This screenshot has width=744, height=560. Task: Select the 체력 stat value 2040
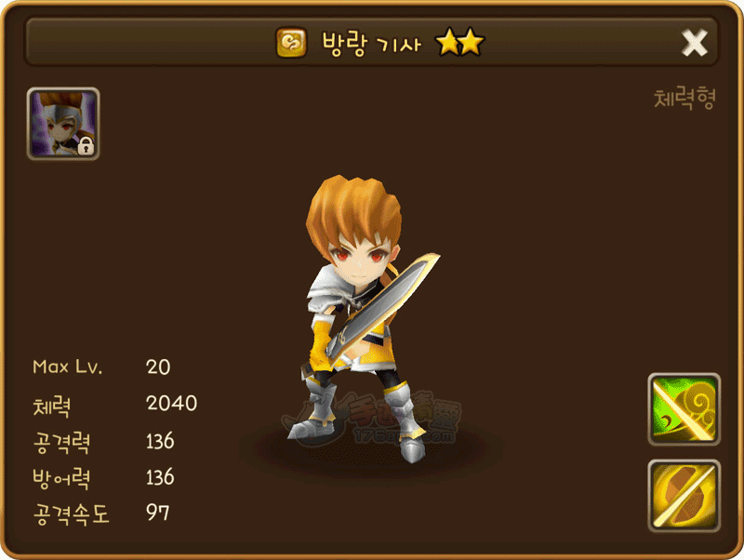pos(171,403)
